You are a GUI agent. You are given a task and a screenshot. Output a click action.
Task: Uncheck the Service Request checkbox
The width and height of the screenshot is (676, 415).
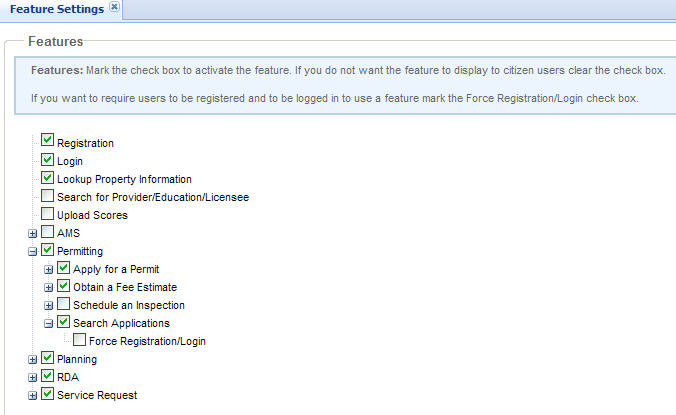click(47, 394)
